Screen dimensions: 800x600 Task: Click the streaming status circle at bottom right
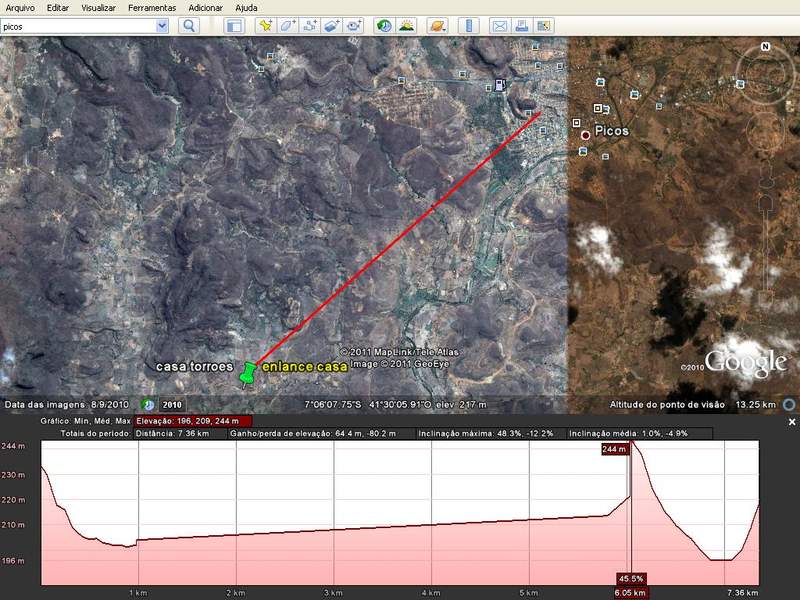tap(789, 405)
